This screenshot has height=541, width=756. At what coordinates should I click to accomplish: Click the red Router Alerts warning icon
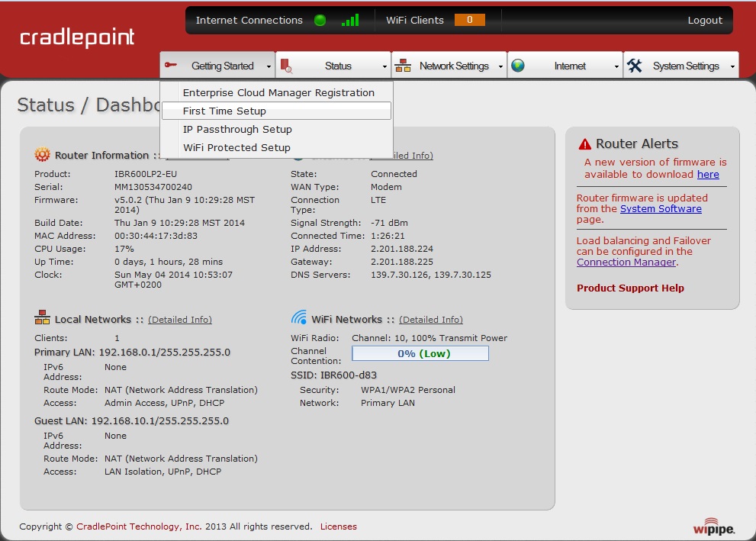point(585,144)
